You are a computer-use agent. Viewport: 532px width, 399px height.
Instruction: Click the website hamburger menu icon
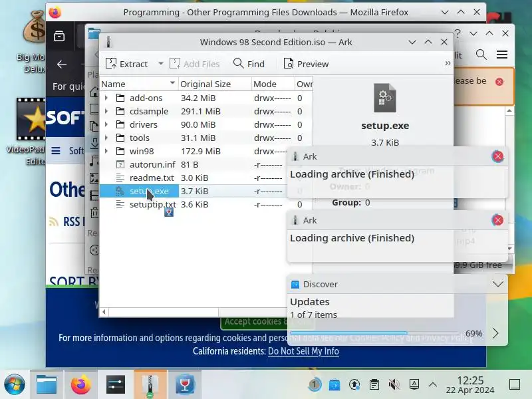pyautogui.click(x=56, y=151)
